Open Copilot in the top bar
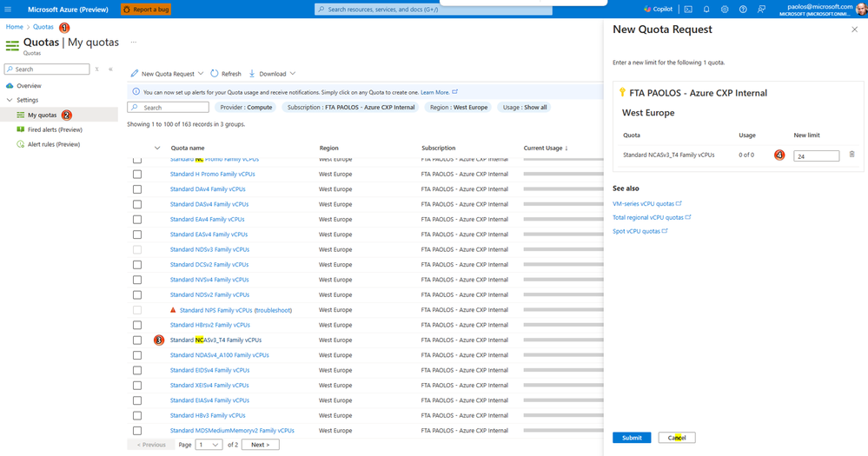 tap(659, 10)
